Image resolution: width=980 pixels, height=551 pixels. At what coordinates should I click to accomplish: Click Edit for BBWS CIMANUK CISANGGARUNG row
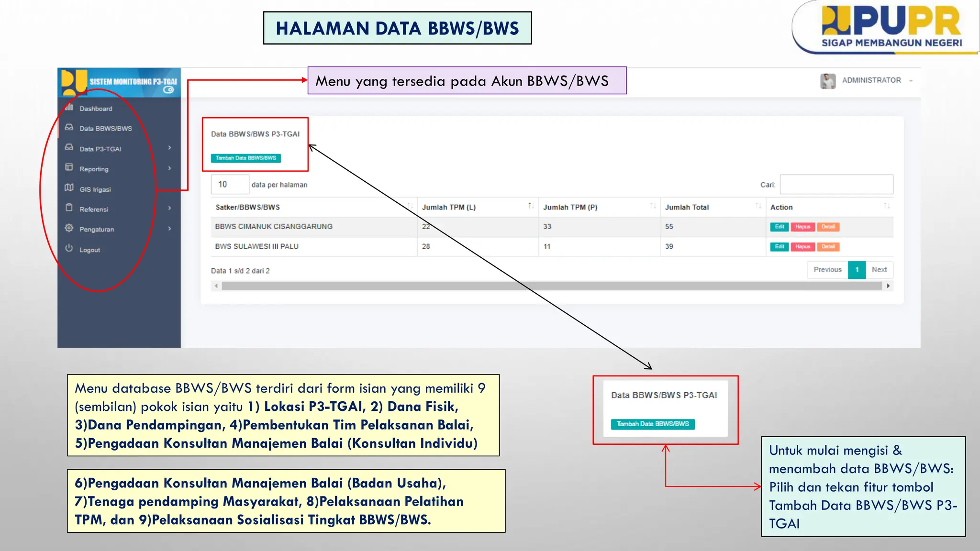(x=779, y=227)
